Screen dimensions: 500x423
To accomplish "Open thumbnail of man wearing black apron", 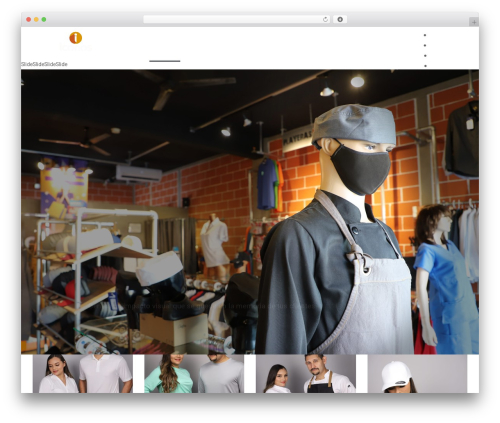I will point(306,374).
